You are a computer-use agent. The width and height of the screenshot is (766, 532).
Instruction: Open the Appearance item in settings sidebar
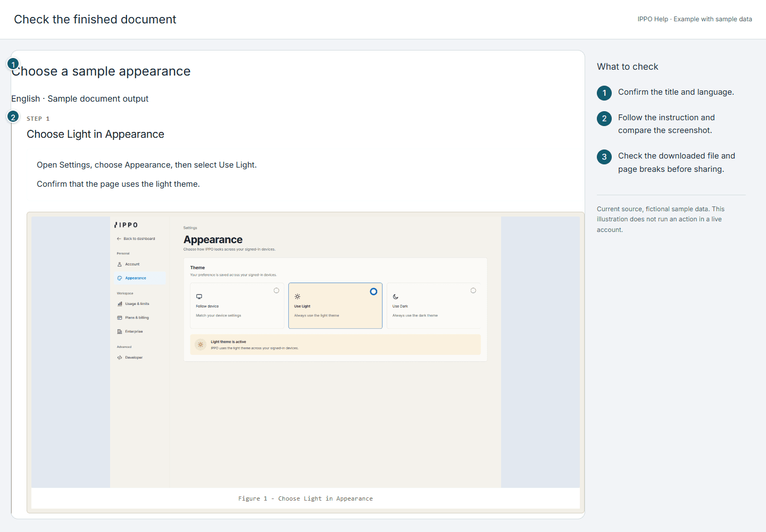(140, 278)
